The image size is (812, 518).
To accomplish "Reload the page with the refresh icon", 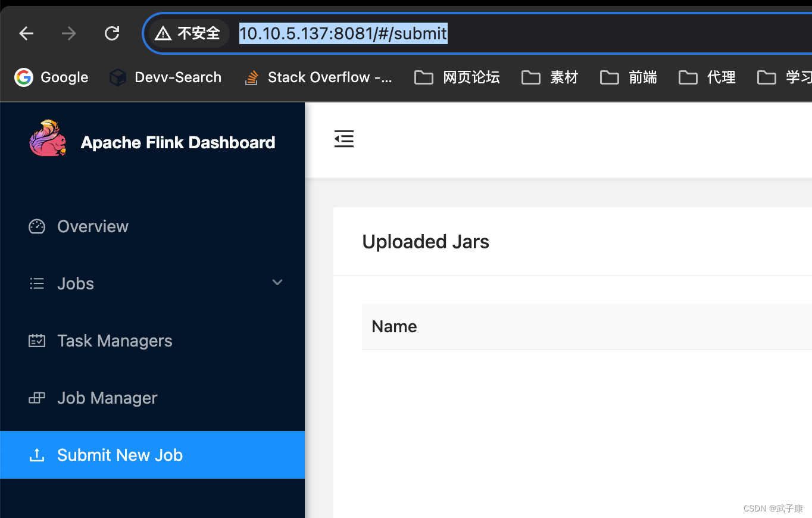I will coord(112,33).
